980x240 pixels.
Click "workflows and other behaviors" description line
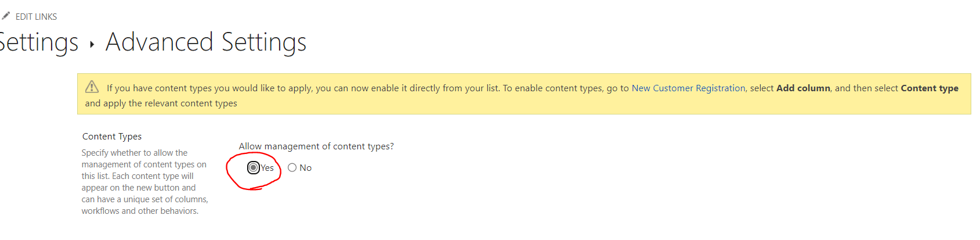click(x=140, y=211)
